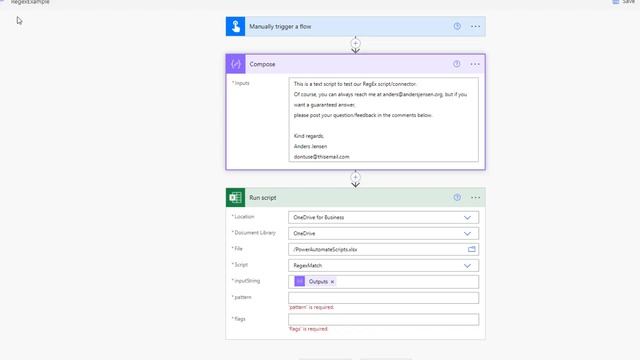The height and width of the screenshot is (360, 640).
Task: Collapse the Run script card title
Action: pos(262,198)
